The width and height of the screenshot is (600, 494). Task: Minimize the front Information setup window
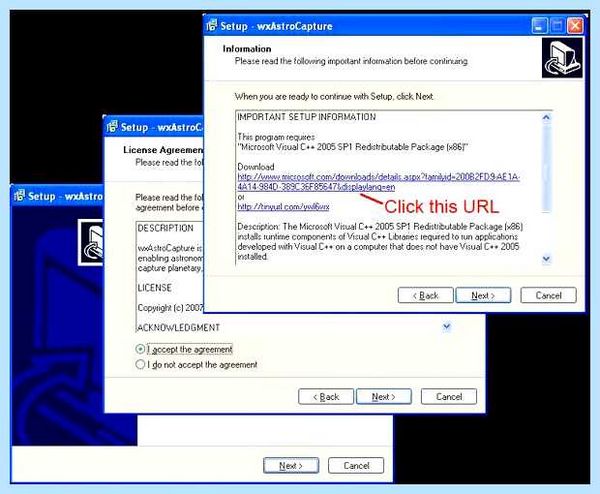click(x=539, y=26)
